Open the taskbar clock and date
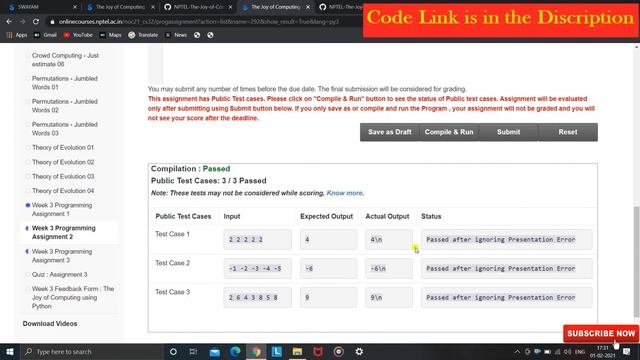Screen dimensions: 640x360 coord(602,351)
